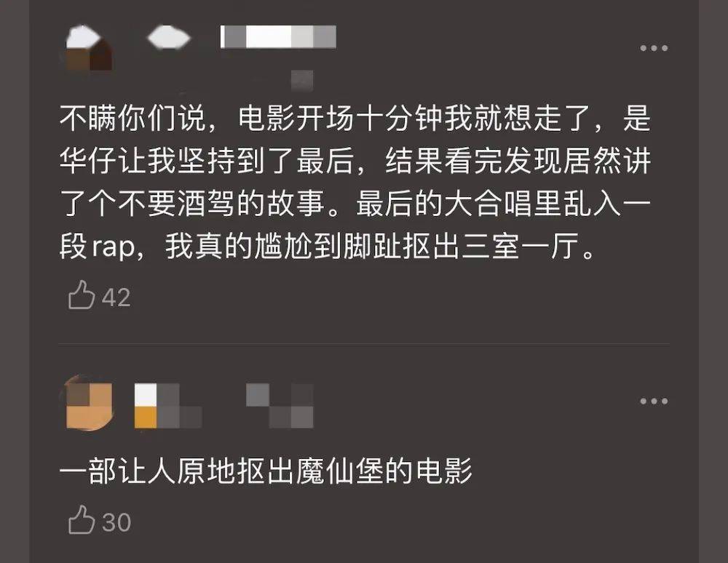This screenshot has height=563, width=728.
Task: Click the blurred tag below the first username
Action: [302, 81]
